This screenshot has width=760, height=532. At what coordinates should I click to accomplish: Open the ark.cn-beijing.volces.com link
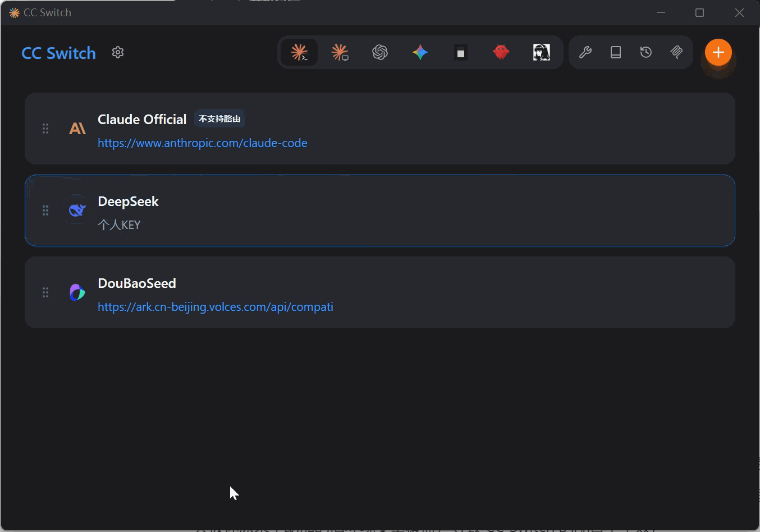(216, 307)
